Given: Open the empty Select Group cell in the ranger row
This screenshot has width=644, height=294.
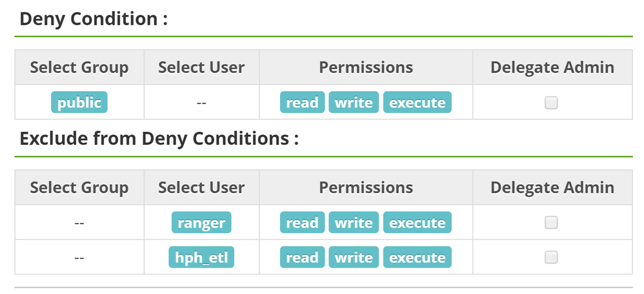Looking at the screenshot, I should click(79, 223).
